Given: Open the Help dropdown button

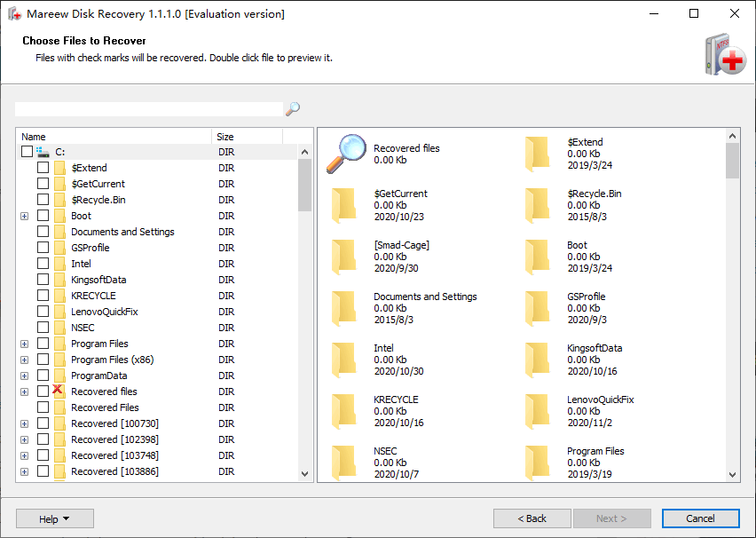Looking at the screenshot, I should tap(55, 518).
